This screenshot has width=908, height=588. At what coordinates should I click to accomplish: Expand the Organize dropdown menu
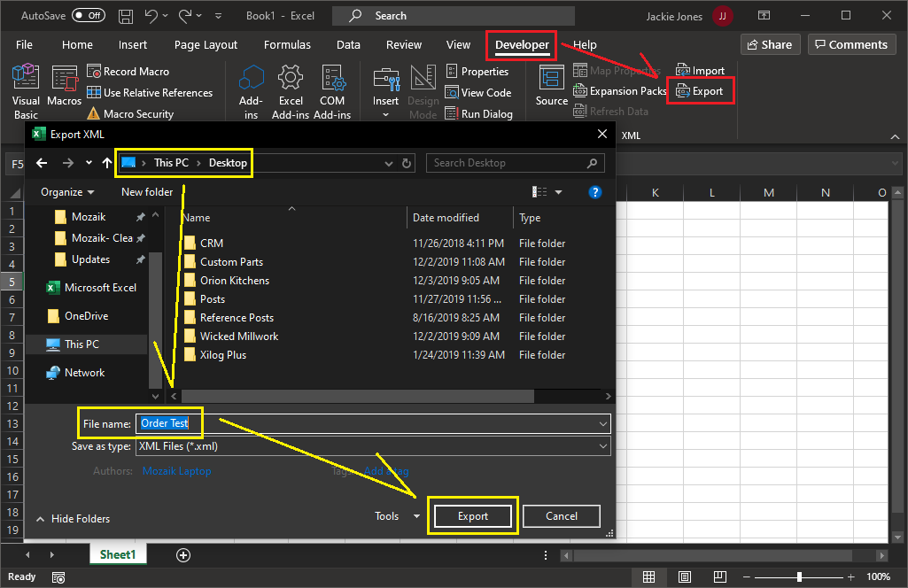tap(67, 192)
